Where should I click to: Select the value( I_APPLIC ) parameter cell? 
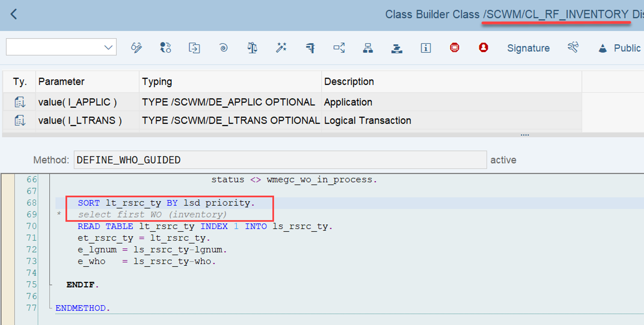click(87, 102)
